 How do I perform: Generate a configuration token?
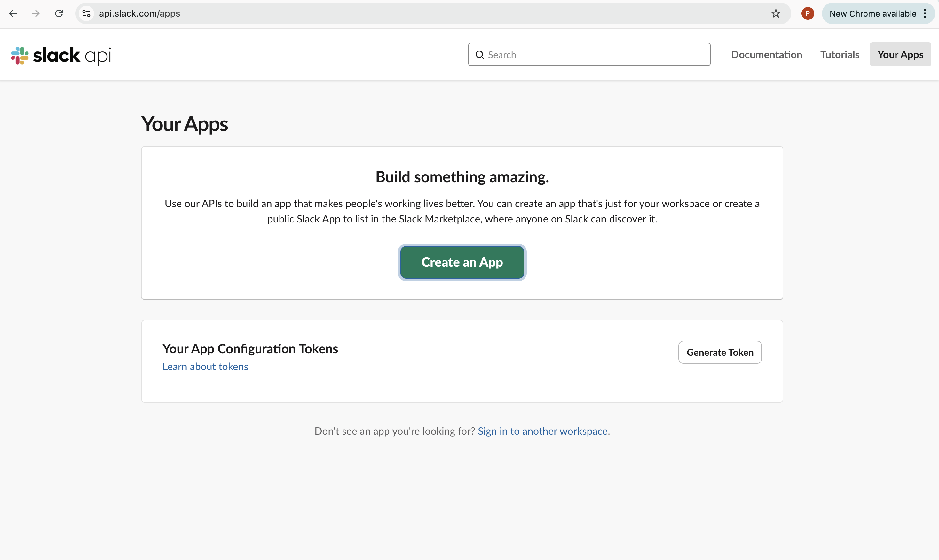[x=720, y=352]
